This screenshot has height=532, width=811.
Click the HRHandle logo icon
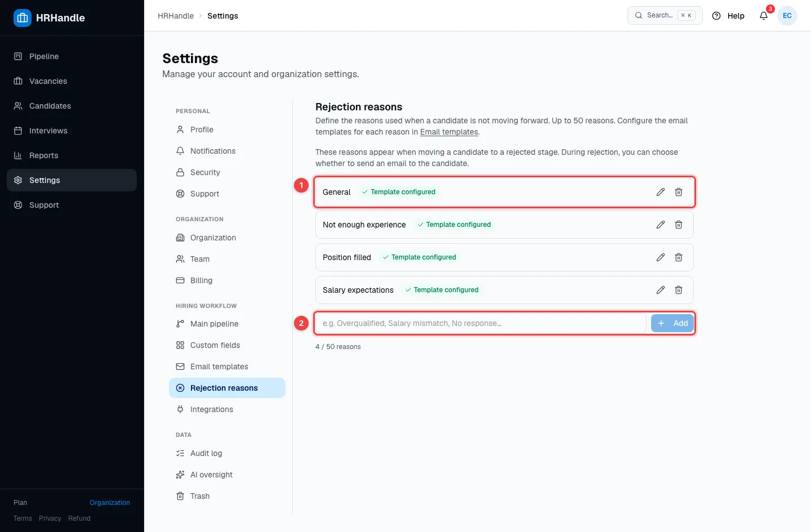(23, 18)
